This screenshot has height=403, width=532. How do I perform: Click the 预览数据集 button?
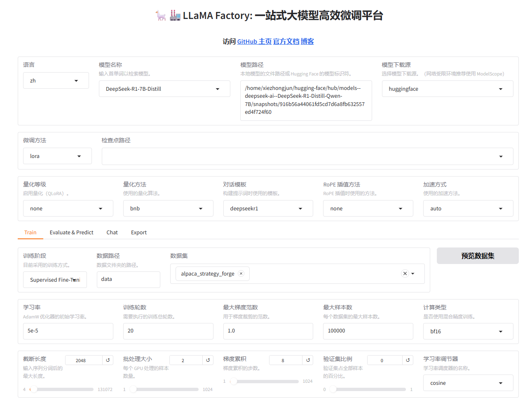478,256
